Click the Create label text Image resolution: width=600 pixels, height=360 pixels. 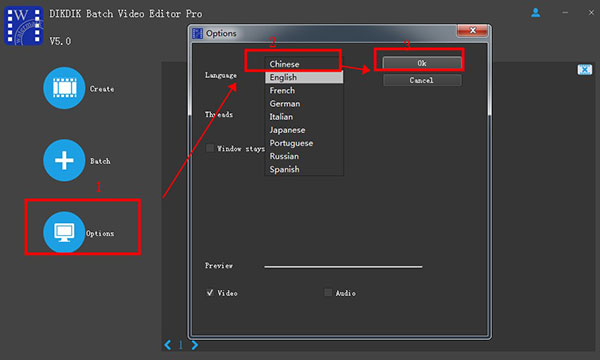pyautogui.click(x=102, y=89)
